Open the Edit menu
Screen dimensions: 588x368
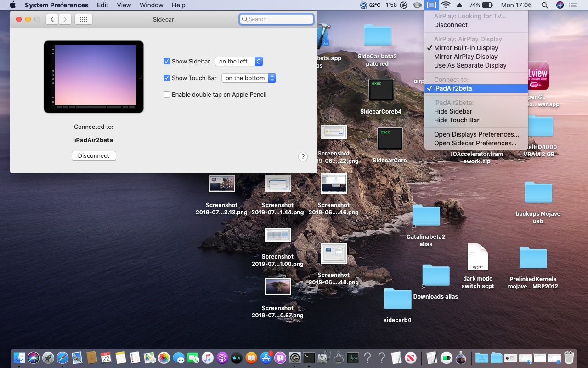(102, 5)
